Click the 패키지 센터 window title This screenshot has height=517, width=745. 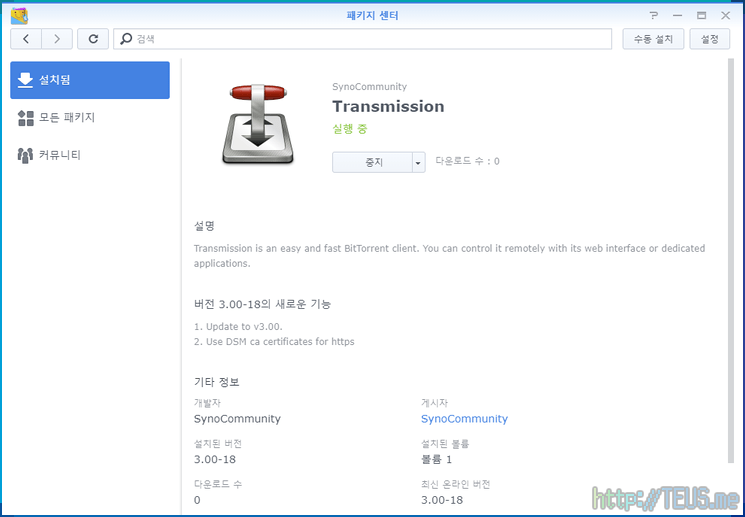[x=372, y=16]
